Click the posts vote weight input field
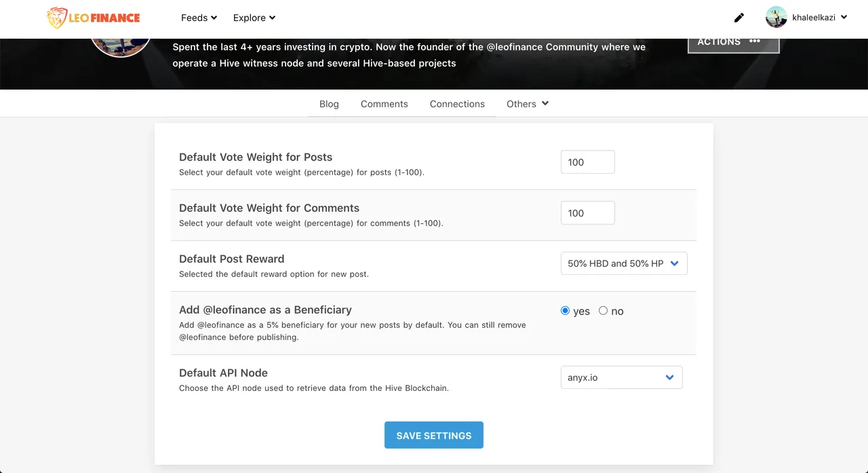 (588, 162)
